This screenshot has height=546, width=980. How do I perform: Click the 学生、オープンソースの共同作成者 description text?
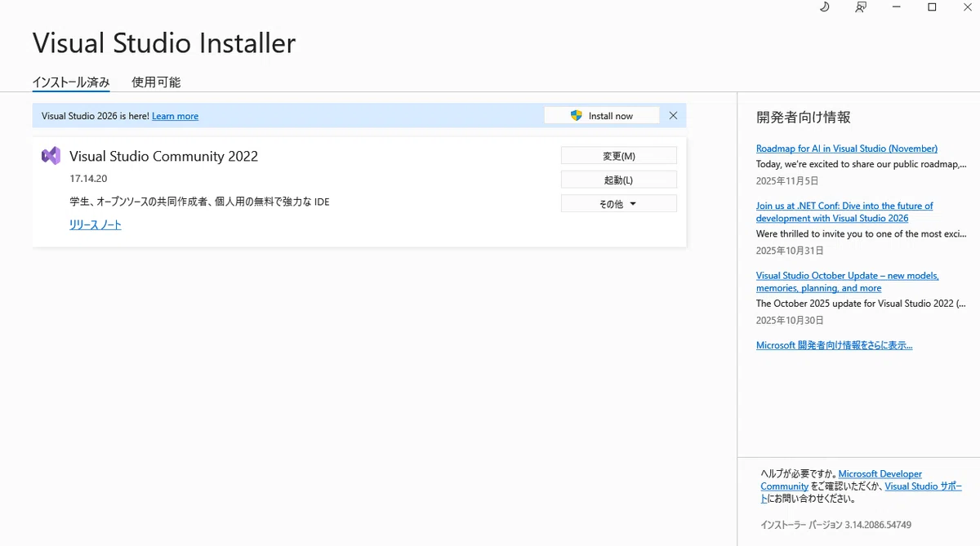pos(199,202)
